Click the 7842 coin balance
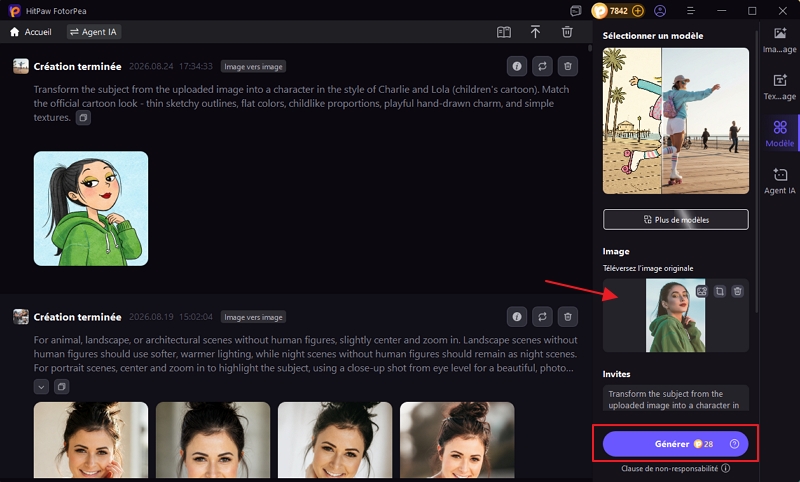Image resolution: width=800 pixels, height=482 pixels. click(618, 11)
